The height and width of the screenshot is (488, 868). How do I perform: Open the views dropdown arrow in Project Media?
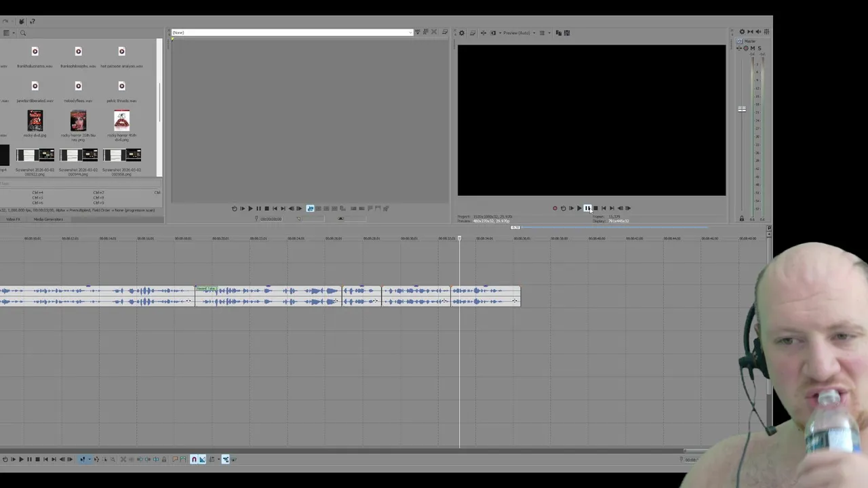(14, 33)
